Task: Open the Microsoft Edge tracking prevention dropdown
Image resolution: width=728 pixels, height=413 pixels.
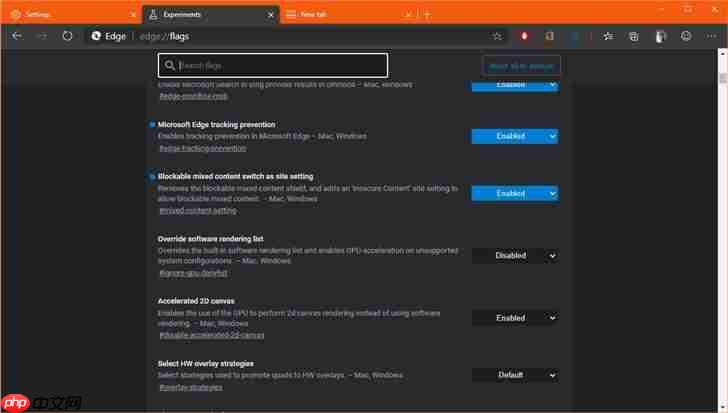Action: point(515,136)
